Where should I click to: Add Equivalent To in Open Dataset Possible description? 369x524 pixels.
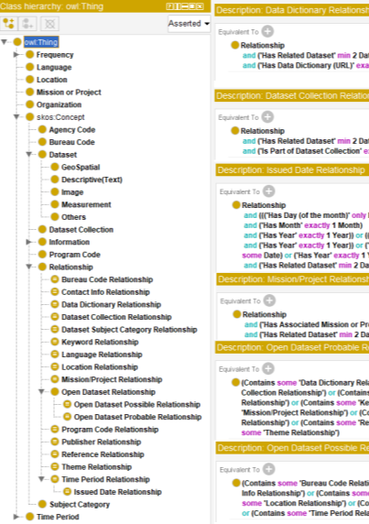(x=269, y=469)
